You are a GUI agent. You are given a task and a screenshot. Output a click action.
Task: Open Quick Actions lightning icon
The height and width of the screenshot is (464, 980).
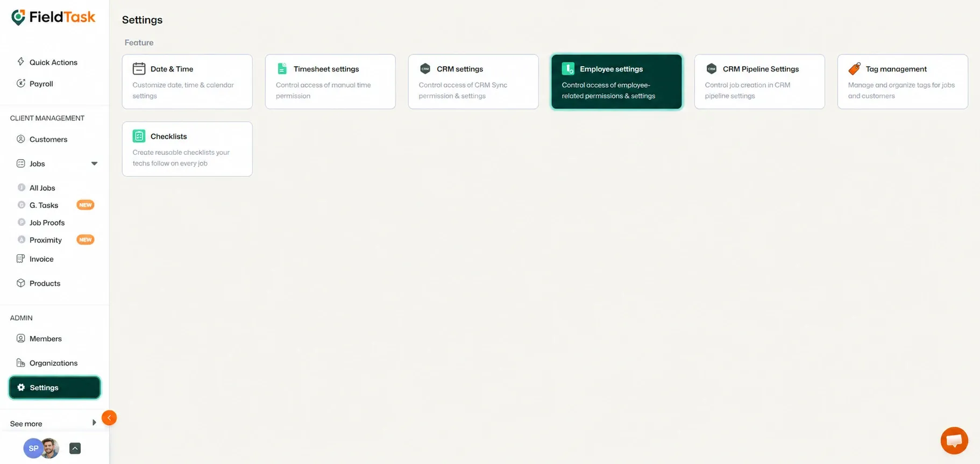[21, 62]
